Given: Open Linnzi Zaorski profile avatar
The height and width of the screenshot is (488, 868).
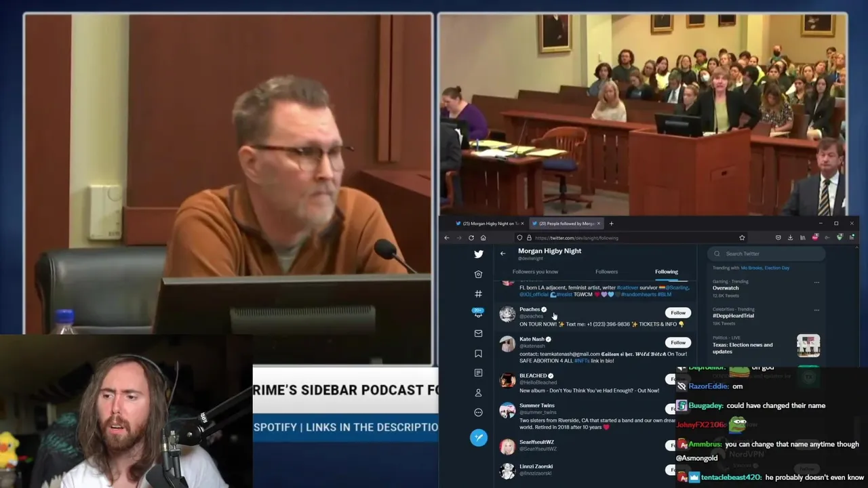Looking at the screenshot, I should [x=507, y=470].
